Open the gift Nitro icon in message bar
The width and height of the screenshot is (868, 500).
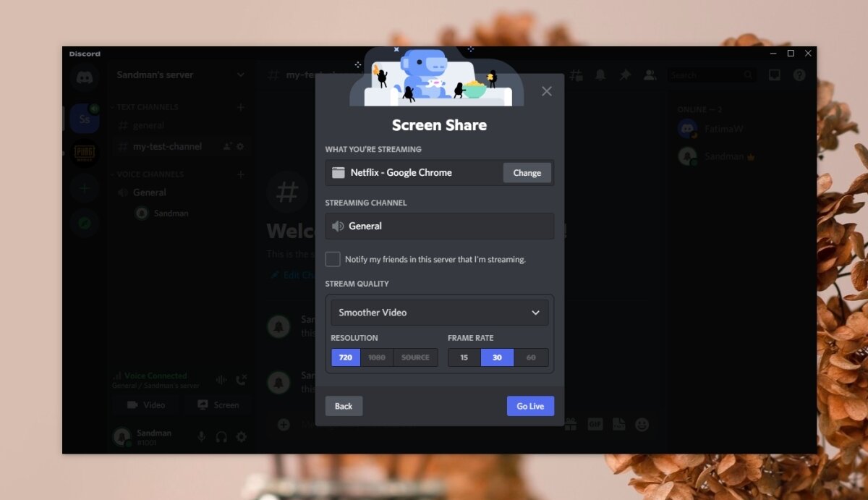point(571,425)
